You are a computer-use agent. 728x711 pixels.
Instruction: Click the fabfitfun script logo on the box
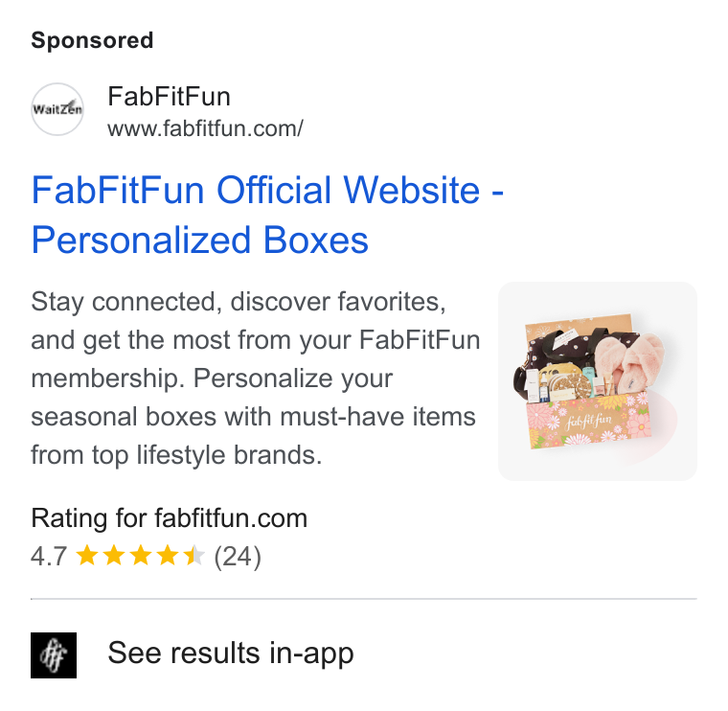[589, 423]
